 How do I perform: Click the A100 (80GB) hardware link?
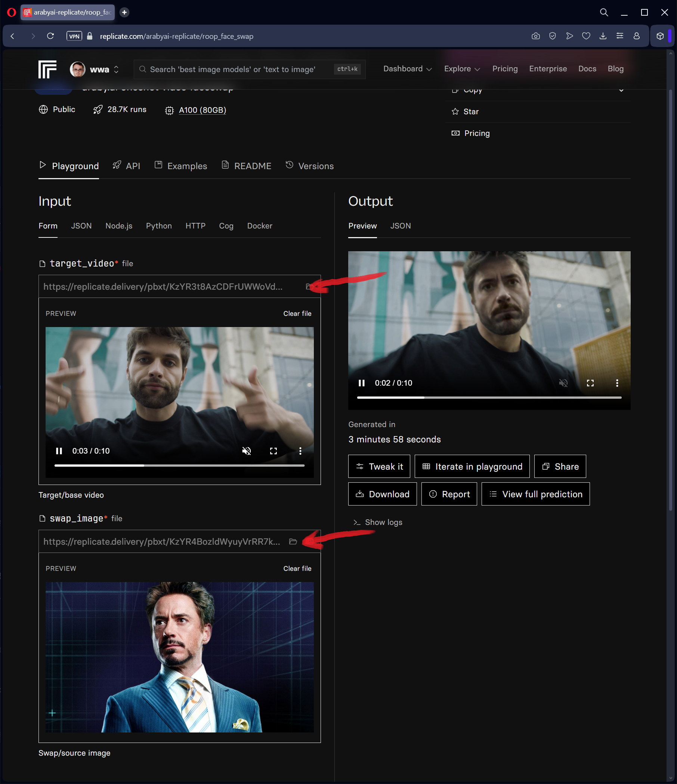coord(202,110)
